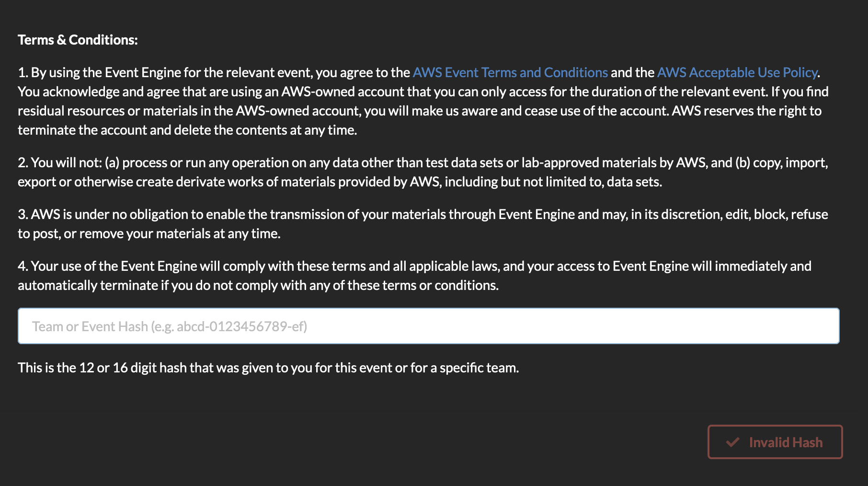
Task: Click the checkmark icon in Invalid Hash button
Action: click(x=733, y=442)
